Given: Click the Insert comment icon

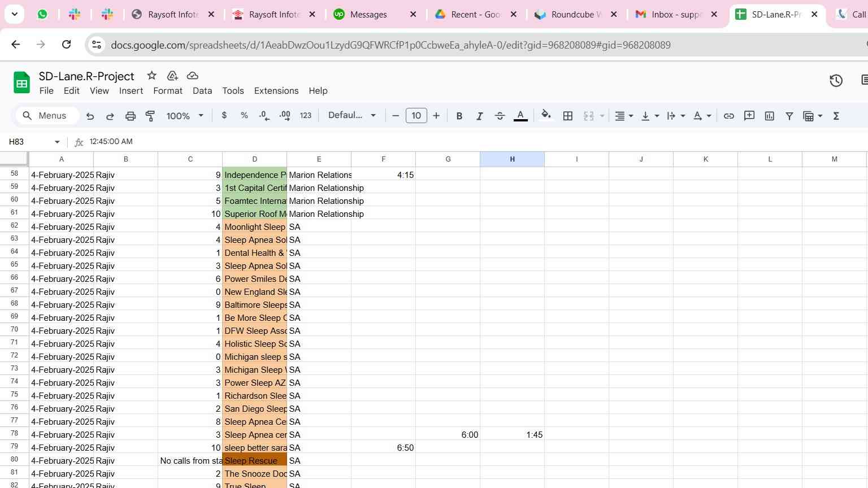Looking at the screenshot, I should tap(749, 116).
